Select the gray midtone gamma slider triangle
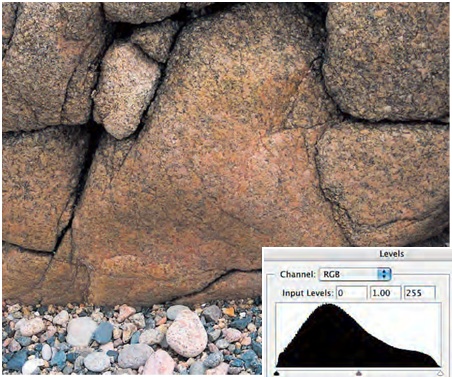The image size is (452, 377). point(359,373)
